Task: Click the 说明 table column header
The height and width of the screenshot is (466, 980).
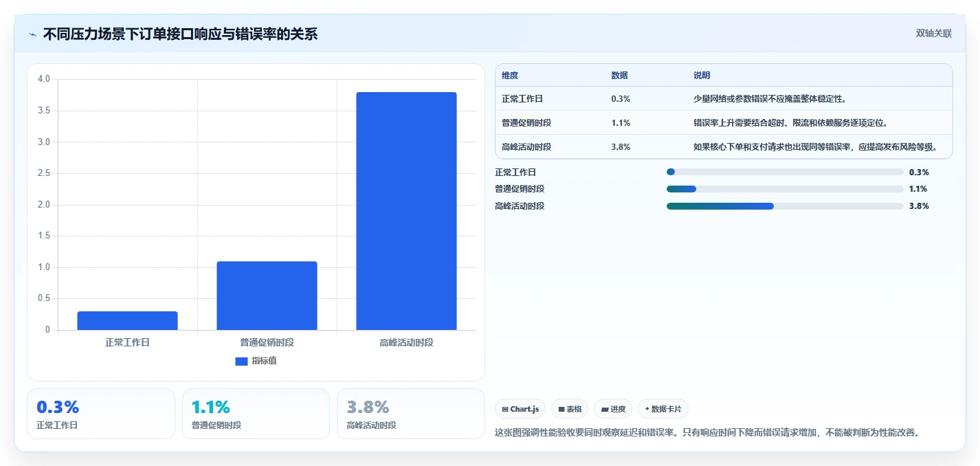Action: (x=702, y=76)
